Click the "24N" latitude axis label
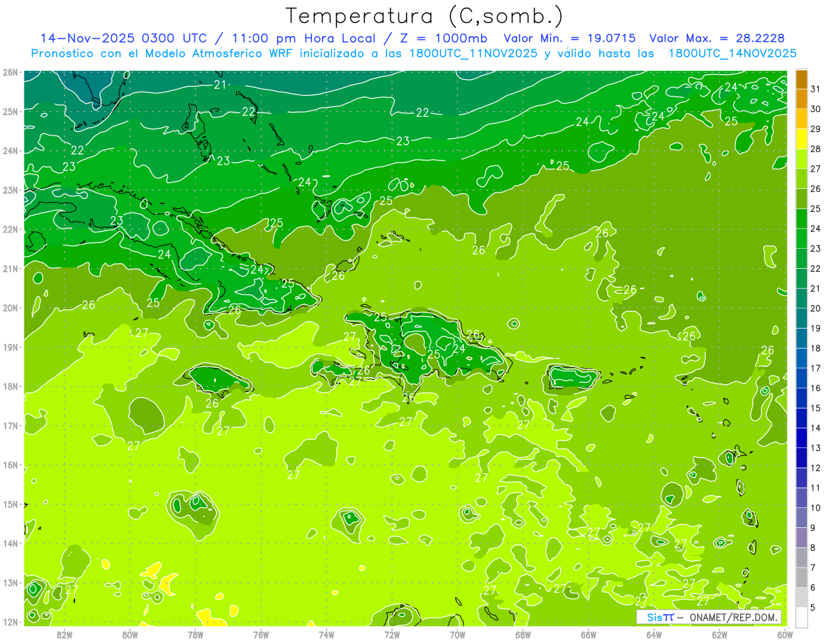The image size is (834, 644). click(x=10, y=151)
